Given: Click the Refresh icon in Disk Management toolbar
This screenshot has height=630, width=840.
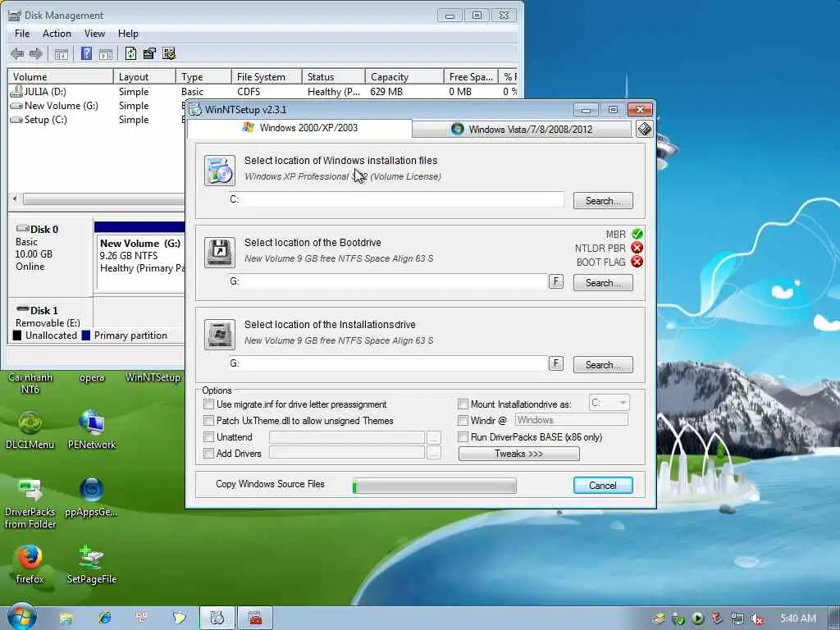Looking at the screenshot, I should 130,53.
